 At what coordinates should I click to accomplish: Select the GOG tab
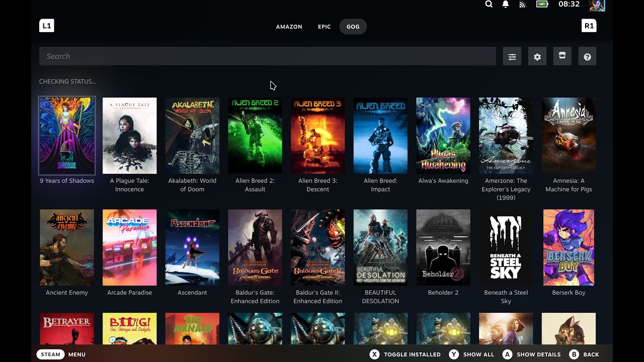[353, 27]
